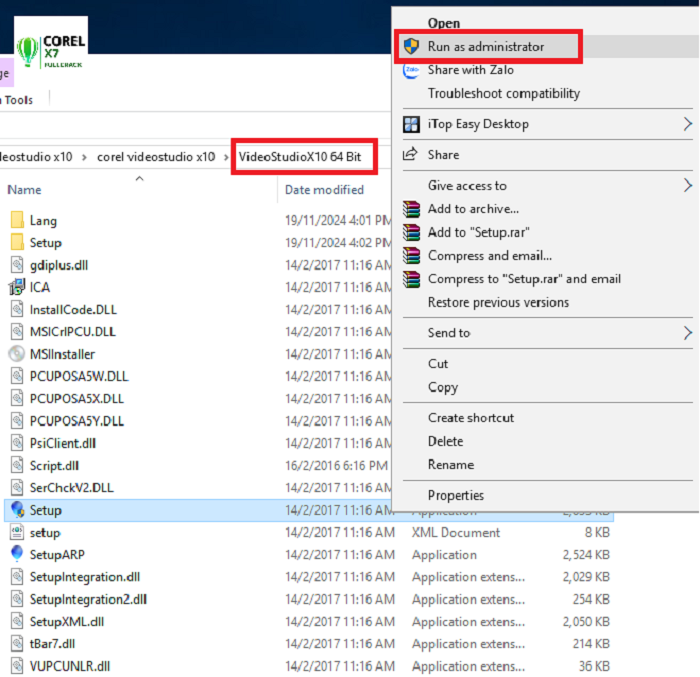Image resolution: width=700 pixels, height=677 pixels.
Task: Expand the Send to submenu arrow
Action: click(687, 333)
